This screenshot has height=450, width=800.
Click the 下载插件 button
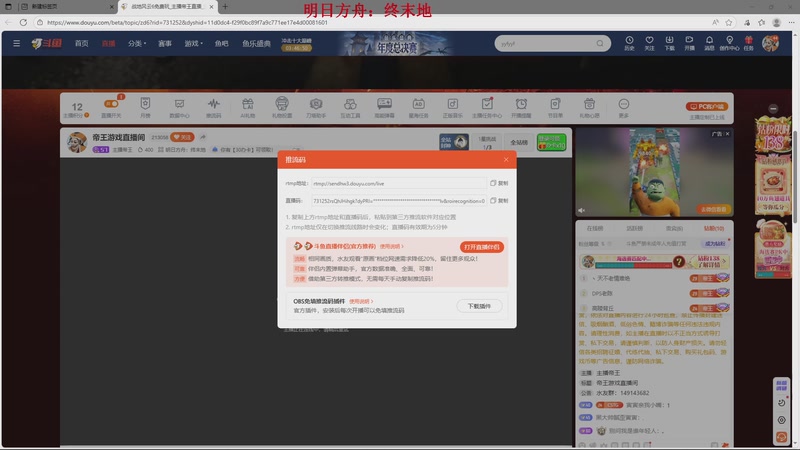coord(479,306)
